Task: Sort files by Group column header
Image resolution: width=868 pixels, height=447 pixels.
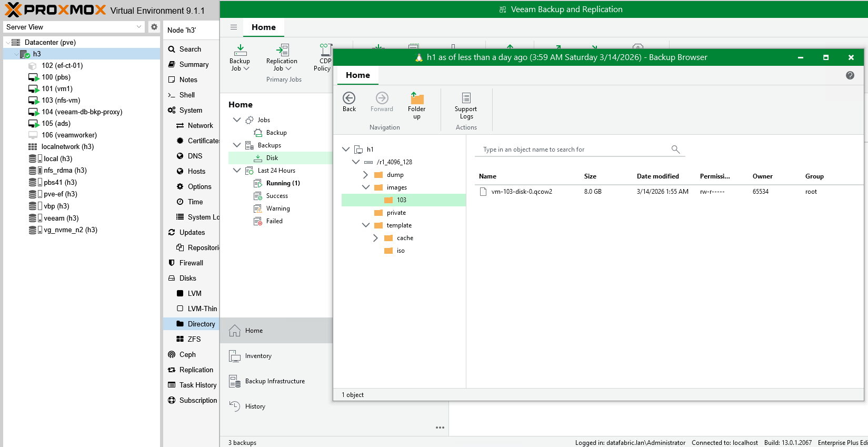Action: pyautogui.click(x=814, y=176)
